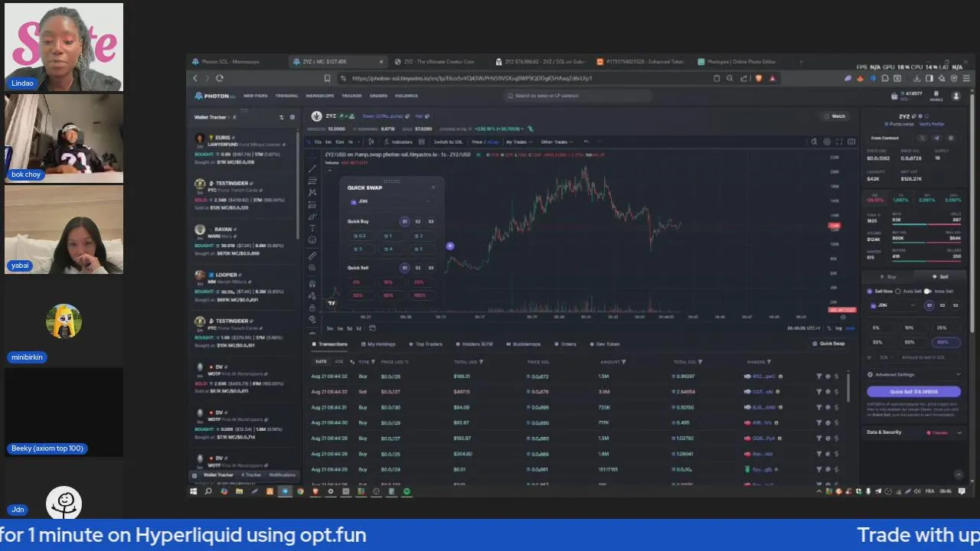Click the Watch button
Image resolution: width=980 pixels, height=551 pixels.
coord(835,116)
